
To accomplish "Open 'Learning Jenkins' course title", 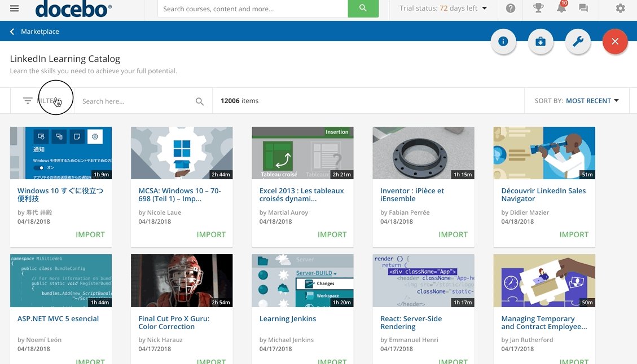I will click(288, 318).
